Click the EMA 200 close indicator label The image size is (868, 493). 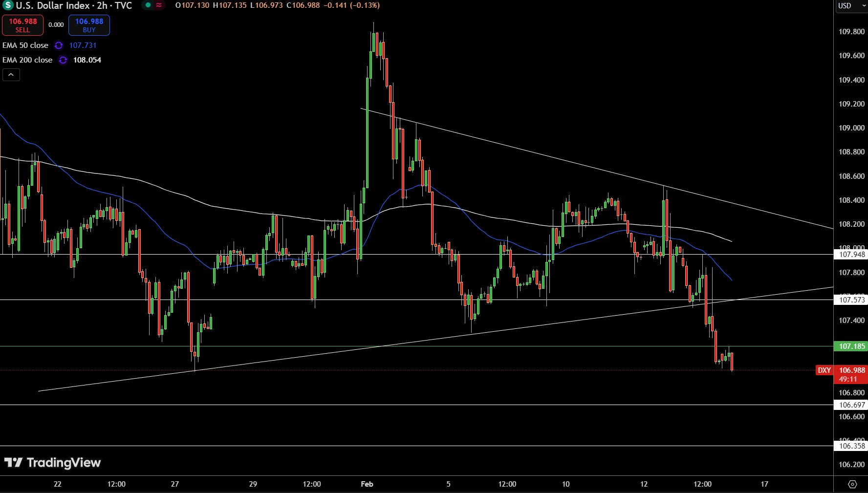[x=27, y=60]
